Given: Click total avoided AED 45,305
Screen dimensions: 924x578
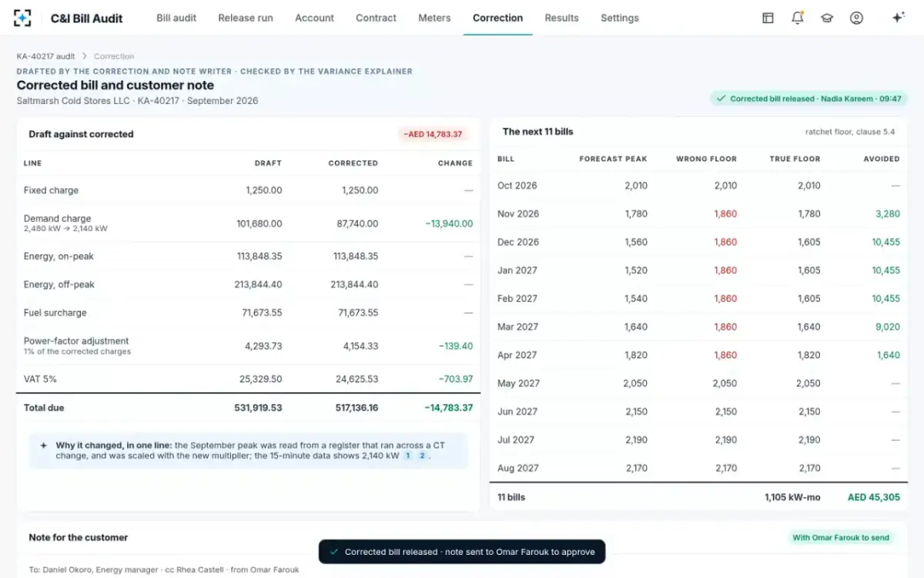Looking at the screenshot, I should point(874,497).
